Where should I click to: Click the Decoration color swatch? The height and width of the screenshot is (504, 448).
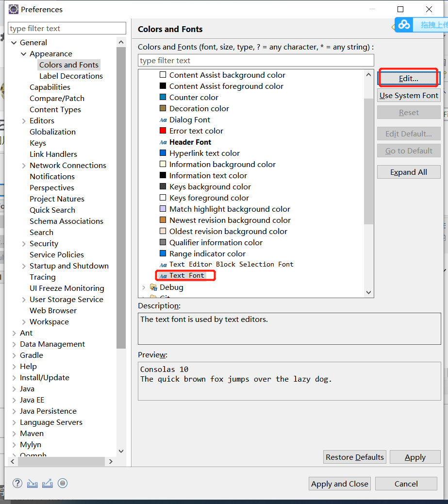click(163, 108)
